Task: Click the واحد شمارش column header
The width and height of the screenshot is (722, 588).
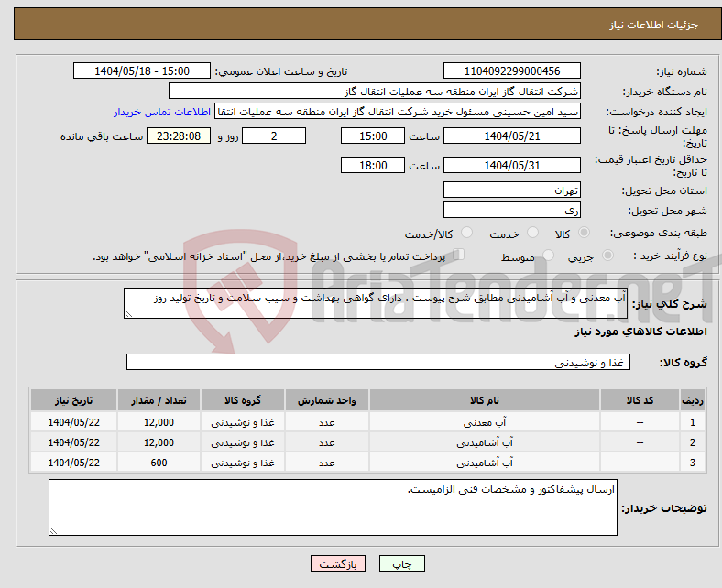Action: click(326, 400)
